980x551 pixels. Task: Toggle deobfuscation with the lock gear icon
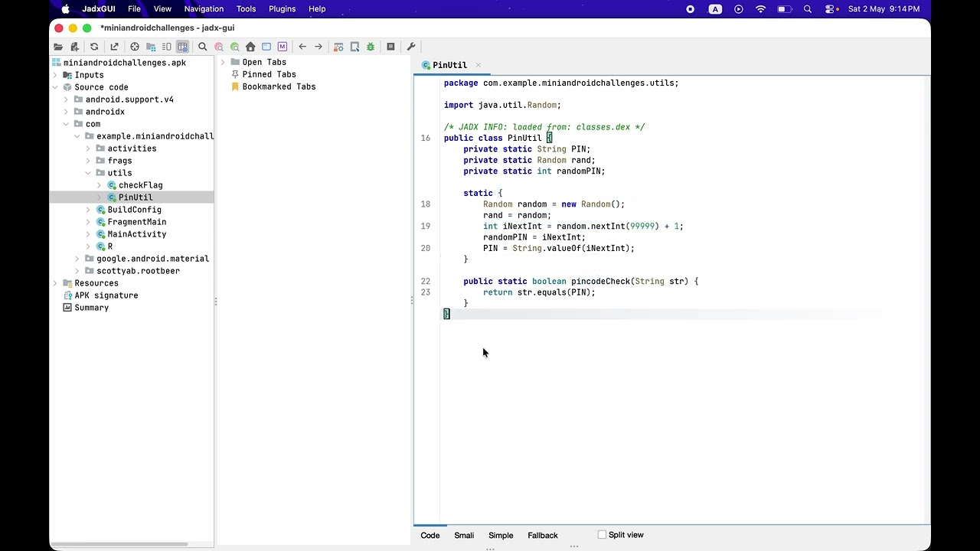338,47
